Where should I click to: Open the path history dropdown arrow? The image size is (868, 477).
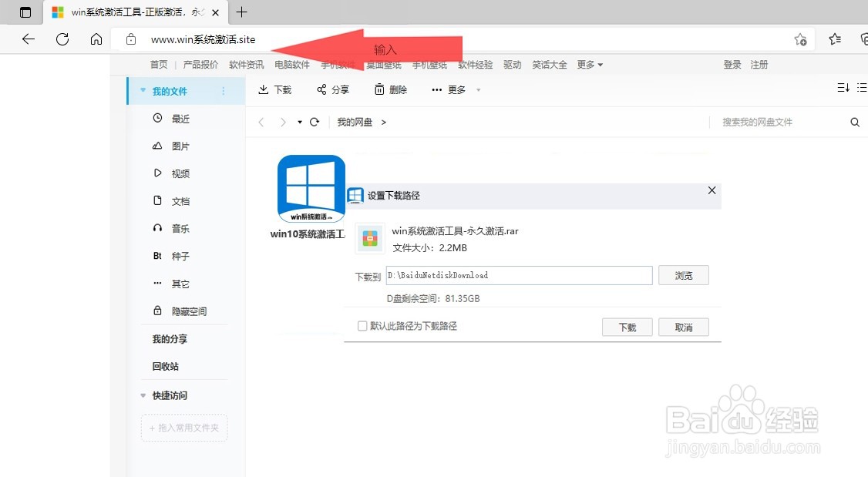[x=299, y=123]
